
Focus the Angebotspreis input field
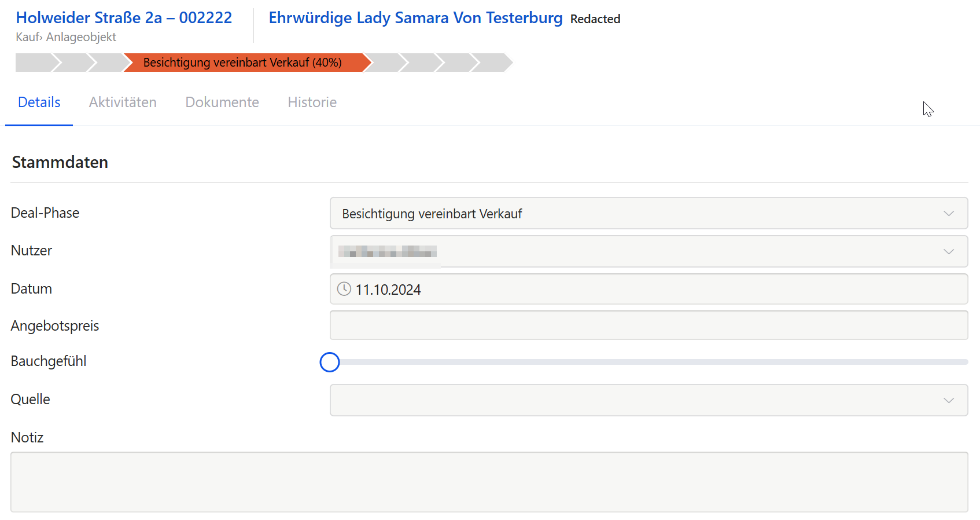648,325
